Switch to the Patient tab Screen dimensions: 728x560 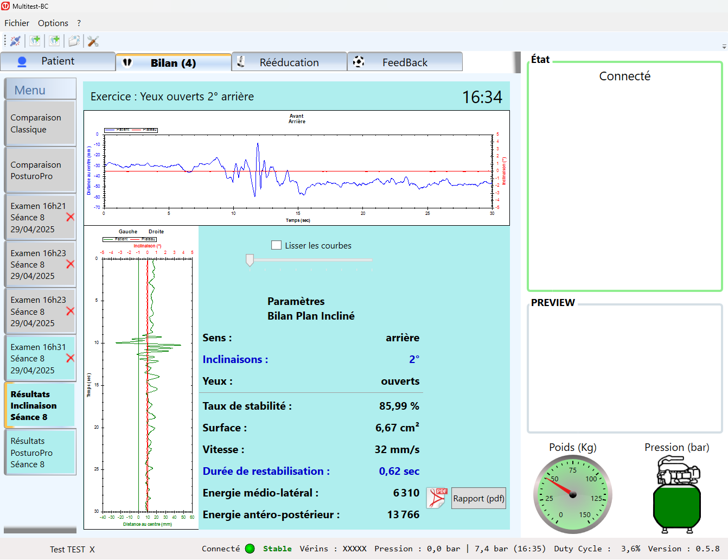click(x=58, y=61)
